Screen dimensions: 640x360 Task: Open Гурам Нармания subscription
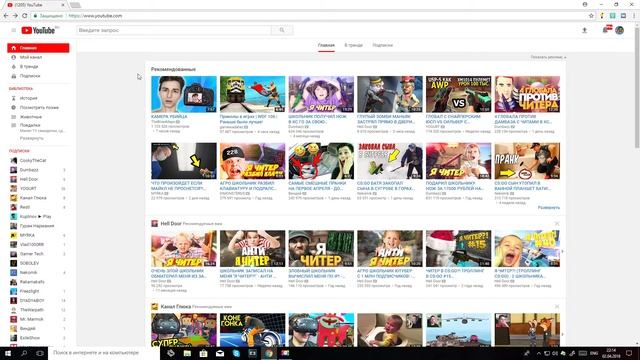(x=38, y=226)
